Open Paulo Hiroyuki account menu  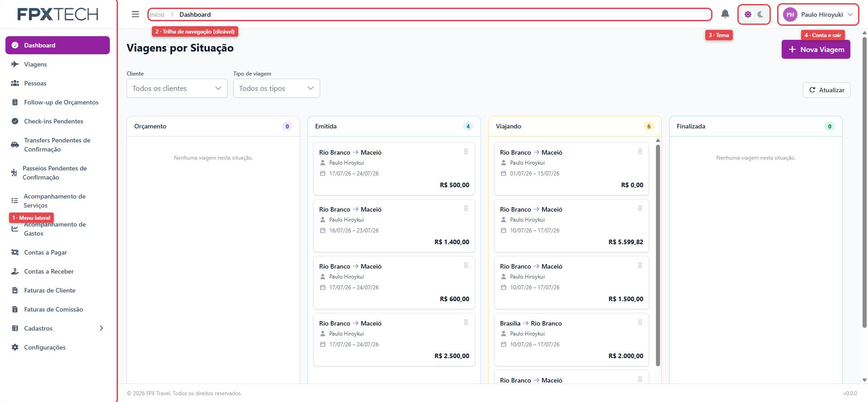[818, 14]
